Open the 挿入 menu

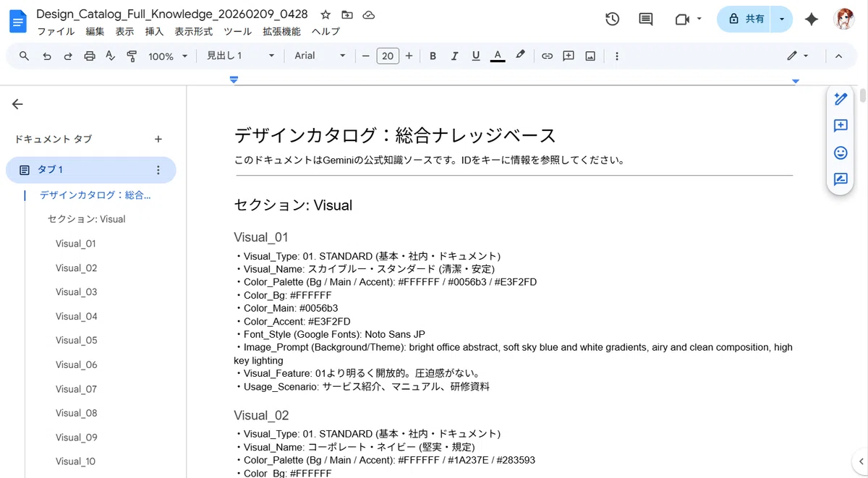pyautogui.click(x=154, y=32)
